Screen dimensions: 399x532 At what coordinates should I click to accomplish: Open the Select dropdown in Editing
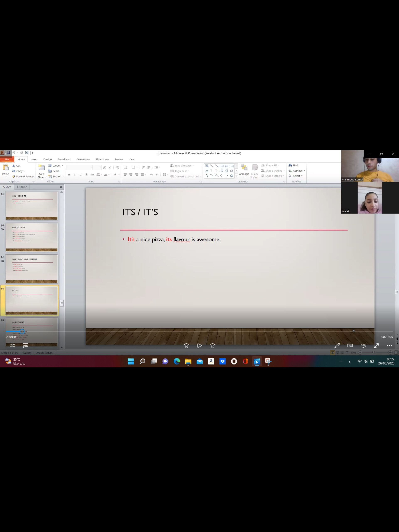pos(297,176)
